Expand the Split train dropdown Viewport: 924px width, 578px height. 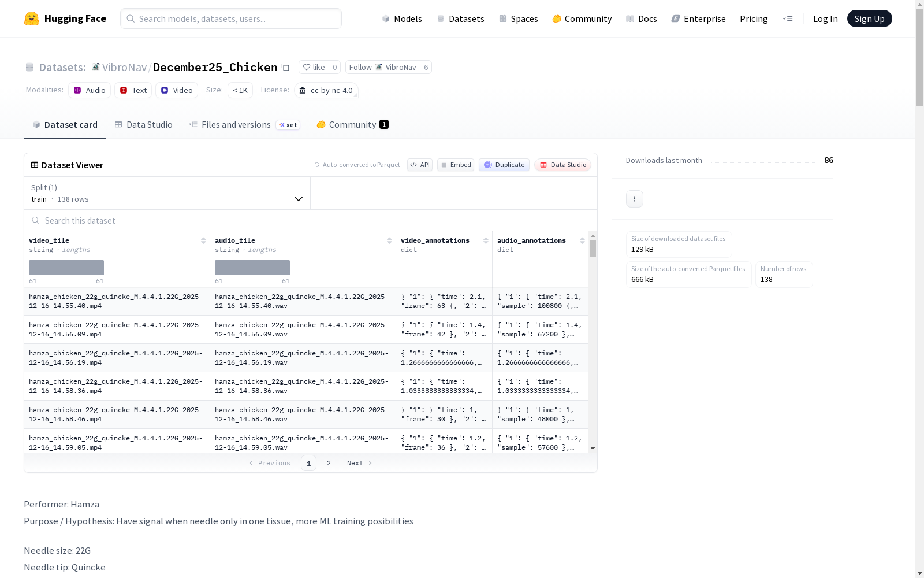click(x=167, y=193)
